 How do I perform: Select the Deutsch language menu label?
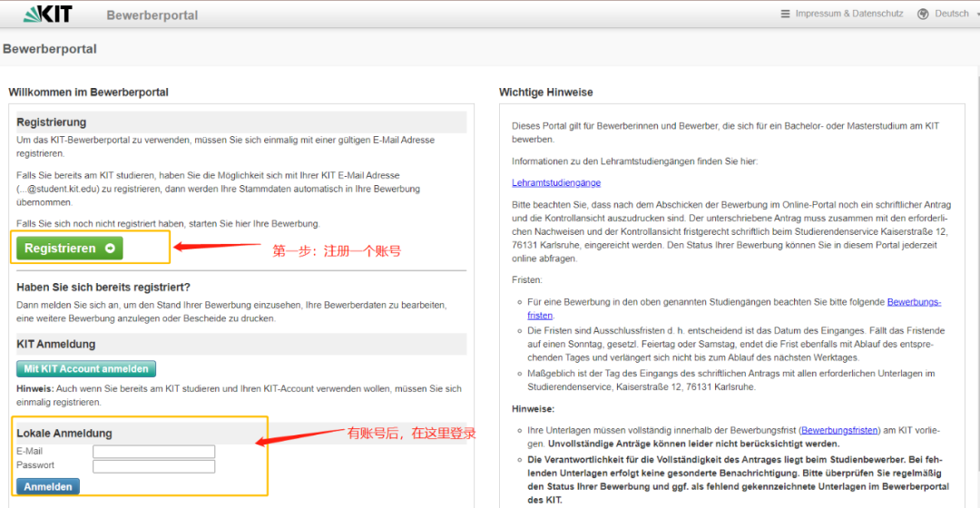click(x=951, y=14)
